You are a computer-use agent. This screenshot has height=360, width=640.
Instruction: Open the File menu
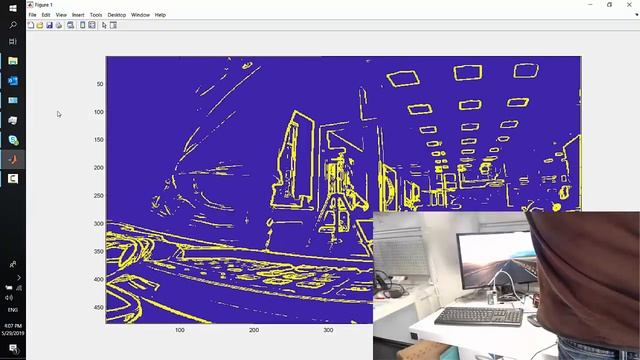32,15
